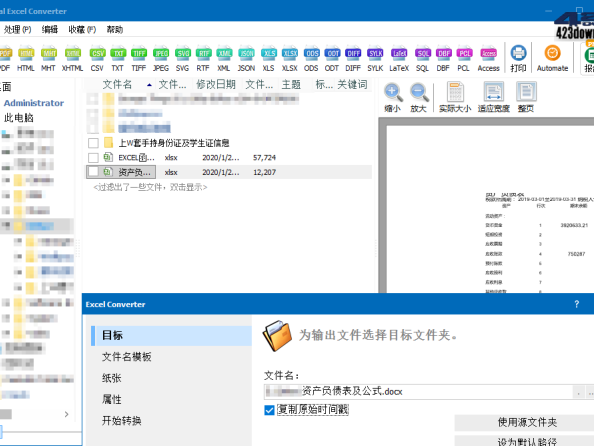This screenshot has height=446, width=594.
Task: Convert to PCL format icon
Action: click(464, 58)
